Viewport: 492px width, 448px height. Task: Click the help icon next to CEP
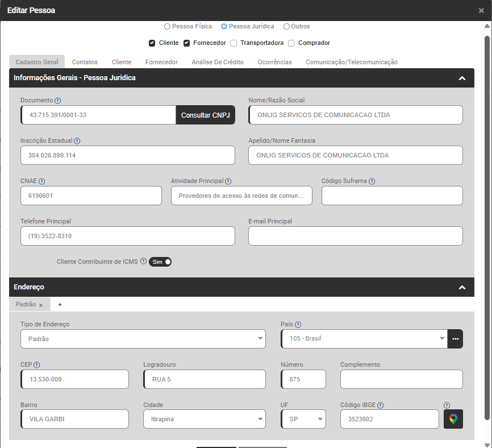point(37,365)
